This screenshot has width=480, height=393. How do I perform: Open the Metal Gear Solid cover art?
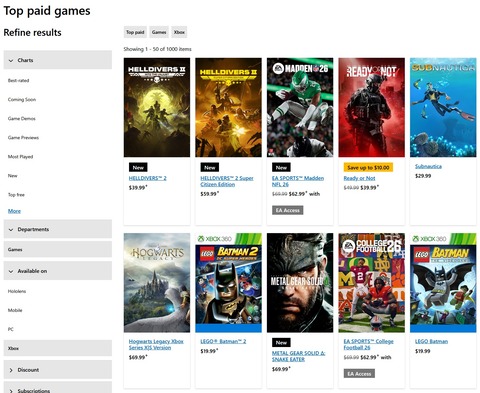300,283
